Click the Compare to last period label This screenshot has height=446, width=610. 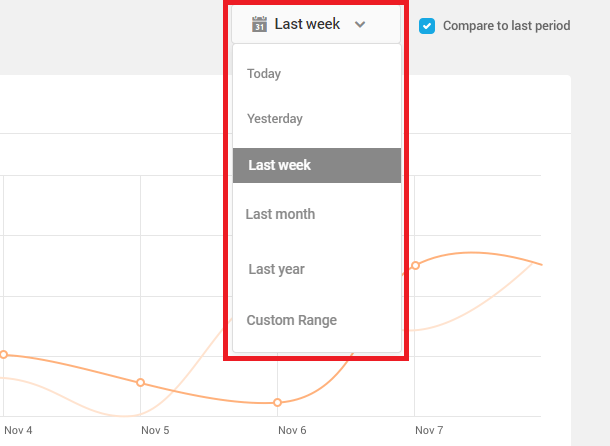pyautogui.click(x=507, y=26)
